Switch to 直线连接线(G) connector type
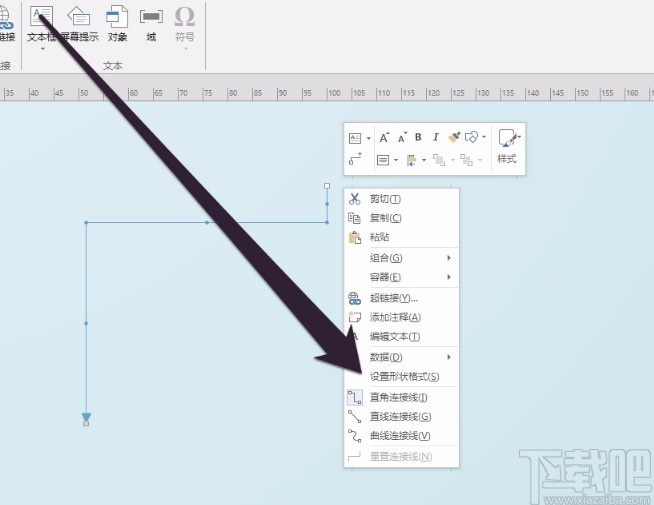The width and height of the screenshot is (654, 505). [x=401, y=417]
